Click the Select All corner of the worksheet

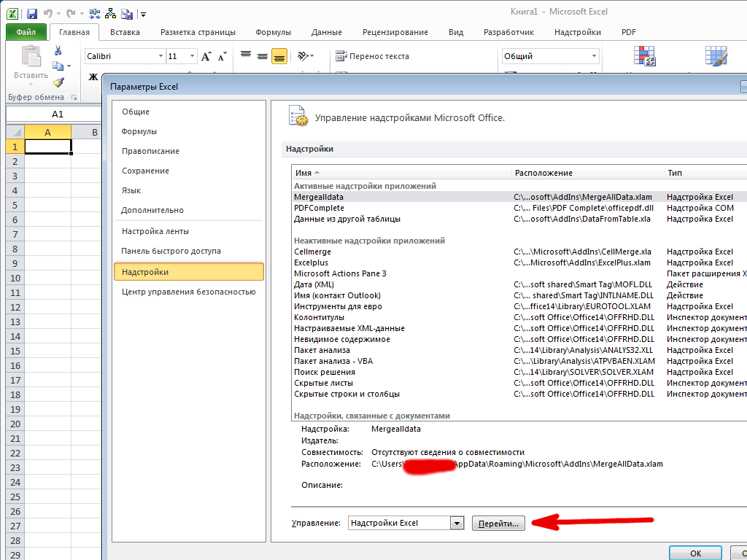click(x=15, y=132)
